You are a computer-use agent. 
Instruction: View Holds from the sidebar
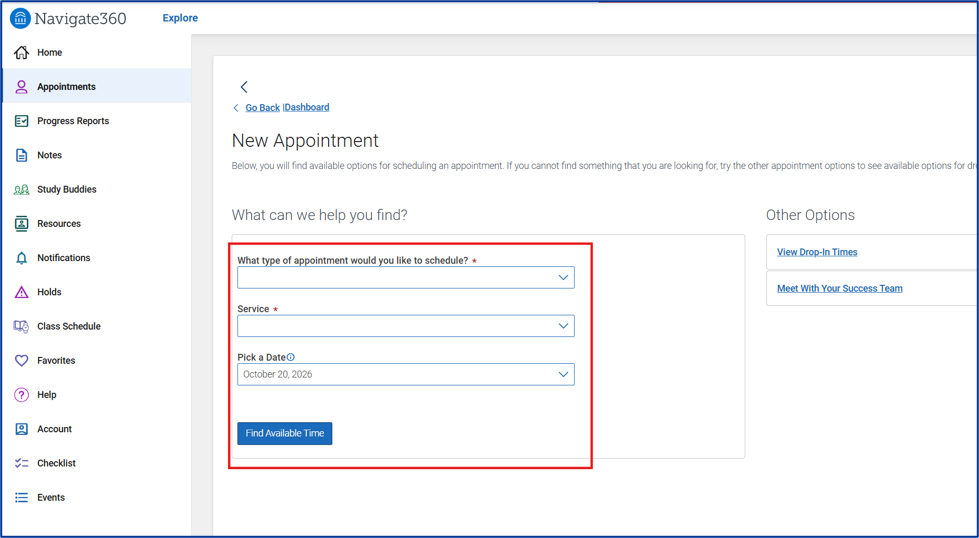point(96,292)
